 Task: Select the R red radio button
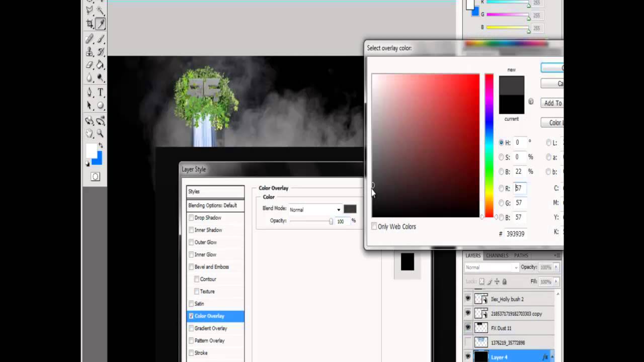(501, 189)
